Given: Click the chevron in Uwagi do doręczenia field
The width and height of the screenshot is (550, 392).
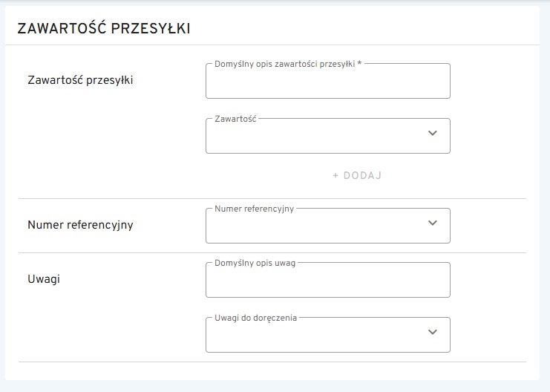Looking at the screenshot, I should point(433,333).
